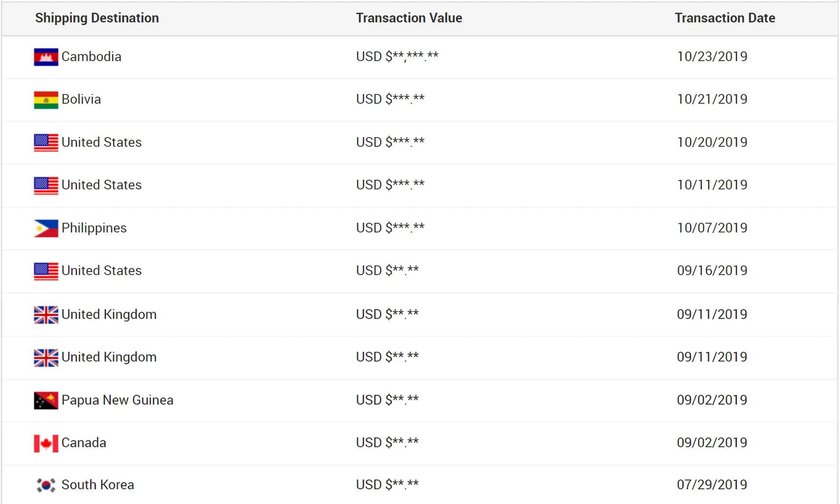Click the Canada flag icon
The image size is (840, 504).
pos(46,443)
